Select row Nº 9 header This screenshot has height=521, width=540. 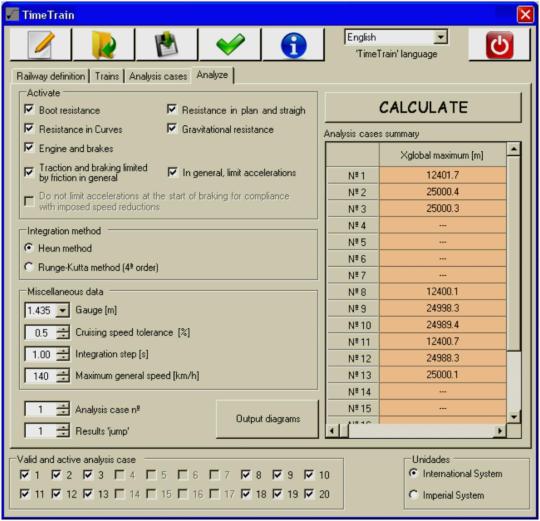353,309
